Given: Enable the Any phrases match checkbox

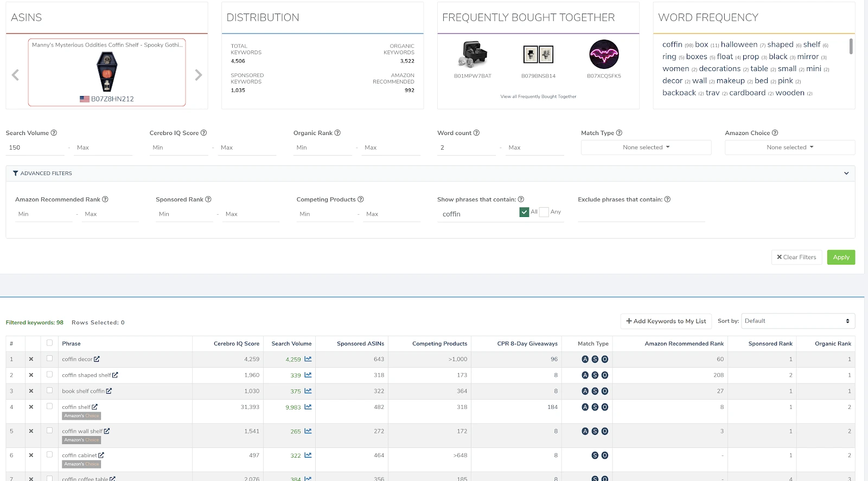Looking at the screenshot, I should [x=544, y=212].
